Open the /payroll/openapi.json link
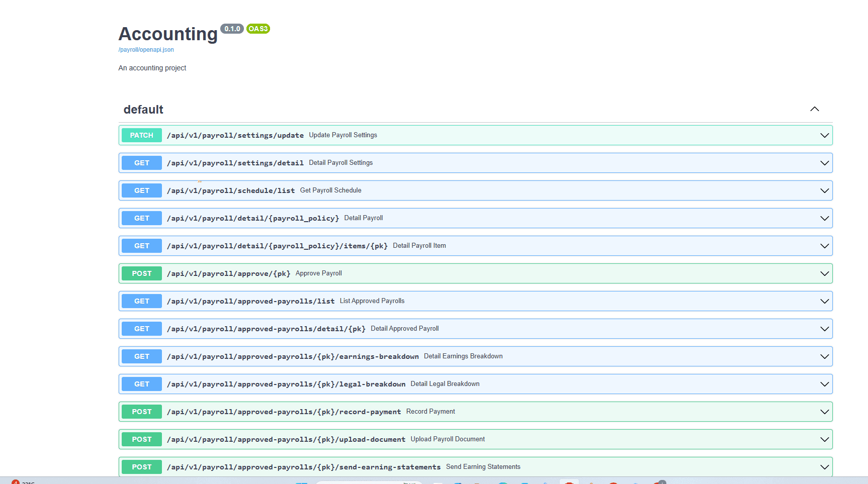This screenshot has height=484, width=868. (146, 50)
